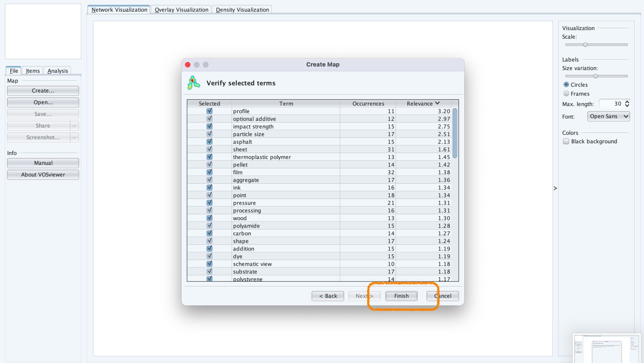Close the Create Map dialog
Image resolution: width=644 pixels, height=363 pixels.
click(x=188, y=64)
